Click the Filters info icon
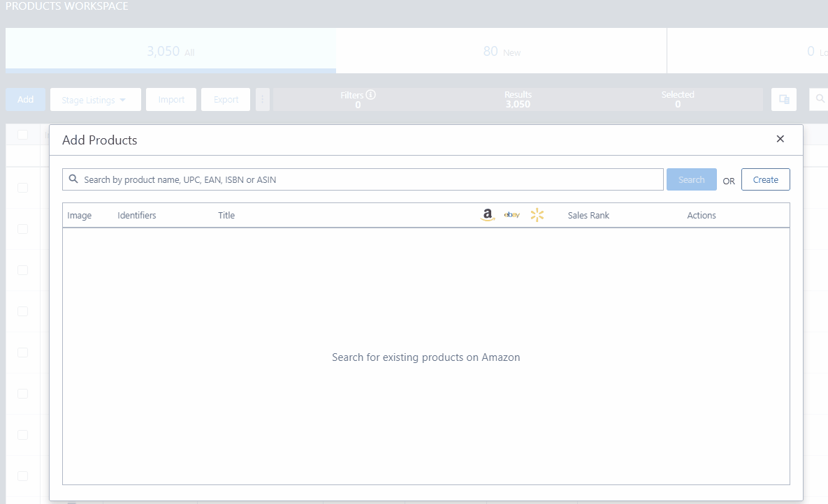 coord(370,94)
